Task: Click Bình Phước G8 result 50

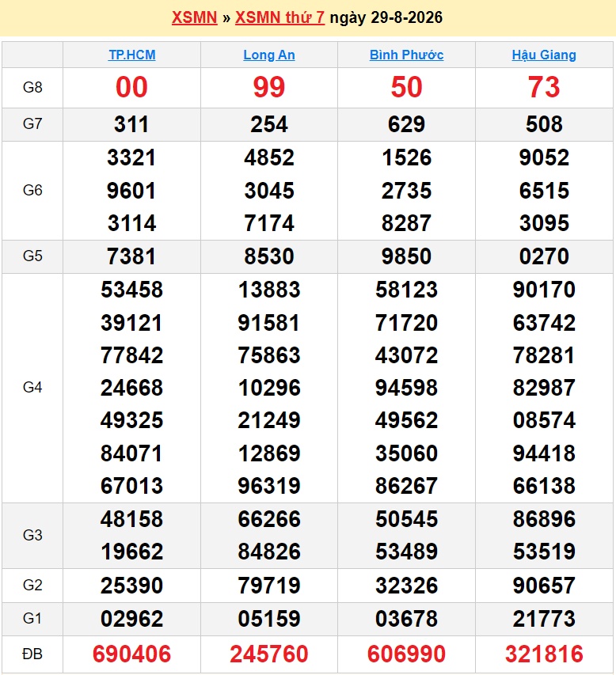Action: (406, 87)
